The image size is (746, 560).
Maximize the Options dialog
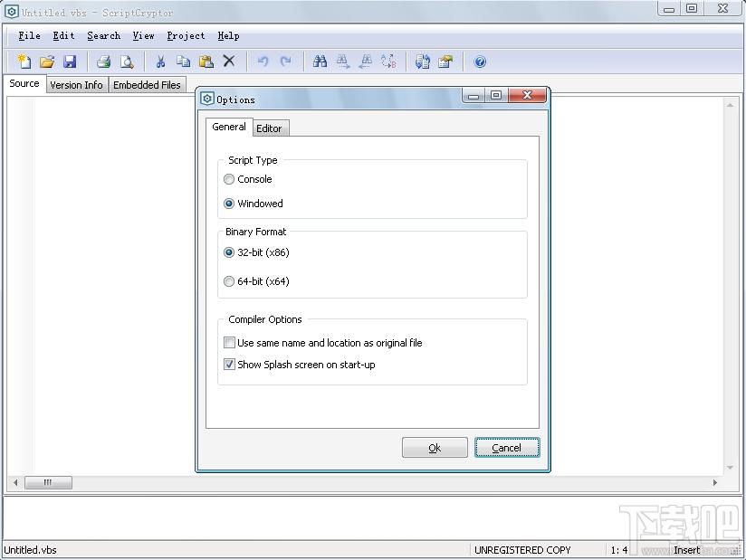(496, 95)
